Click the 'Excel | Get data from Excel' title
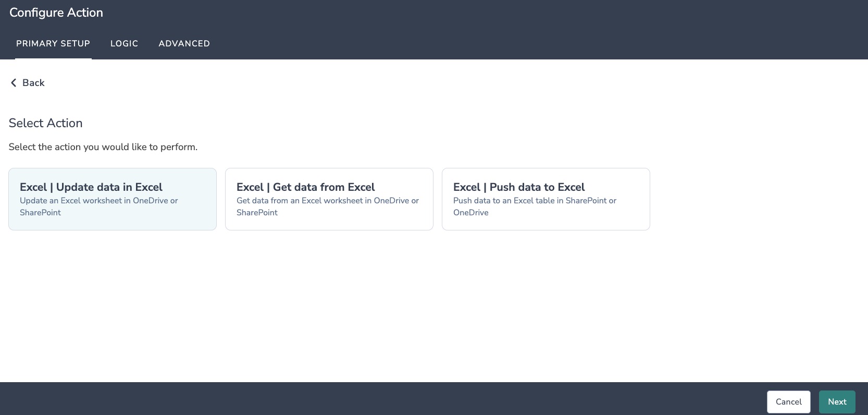Viewport: 868px width, 415px height. click(x=306, y=187)
